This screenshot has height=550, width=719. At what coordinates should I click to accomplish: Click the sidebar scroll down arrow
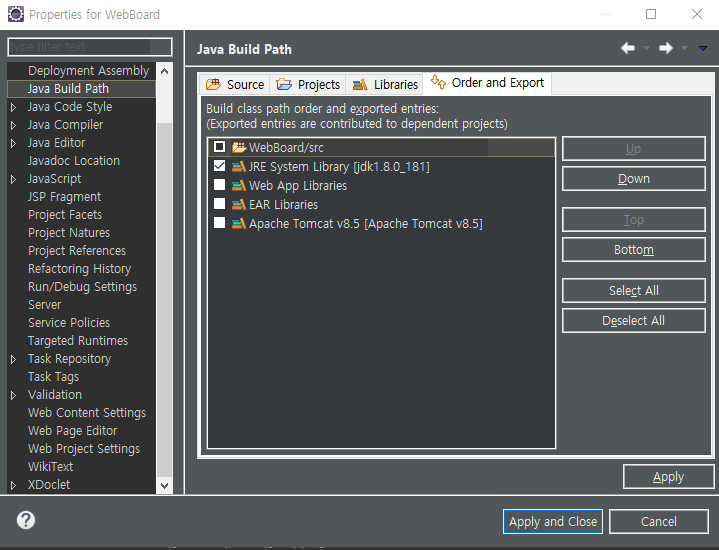[165, 485]
